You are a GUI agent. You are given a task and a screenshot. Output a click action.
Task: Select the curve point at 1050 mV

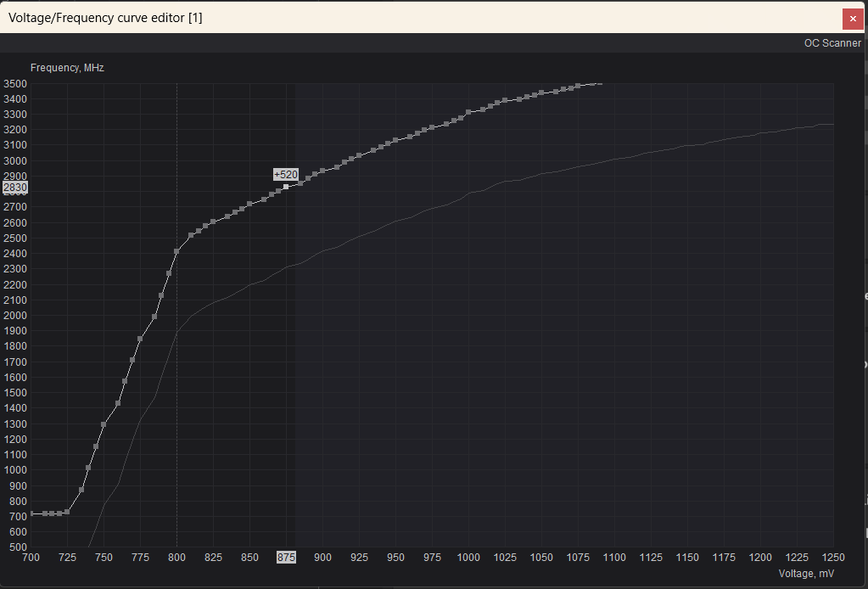click(x=541, y=93)
